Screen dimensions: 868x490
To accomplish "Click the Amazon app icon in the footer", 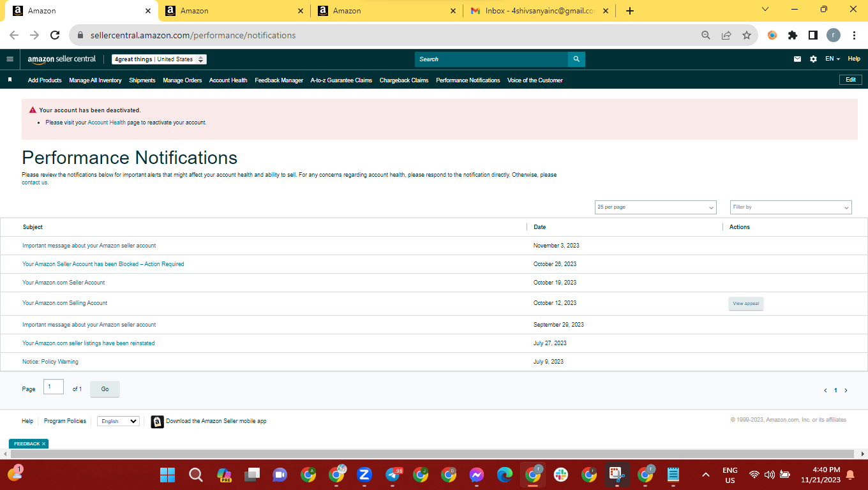I will tap(157, 422).
